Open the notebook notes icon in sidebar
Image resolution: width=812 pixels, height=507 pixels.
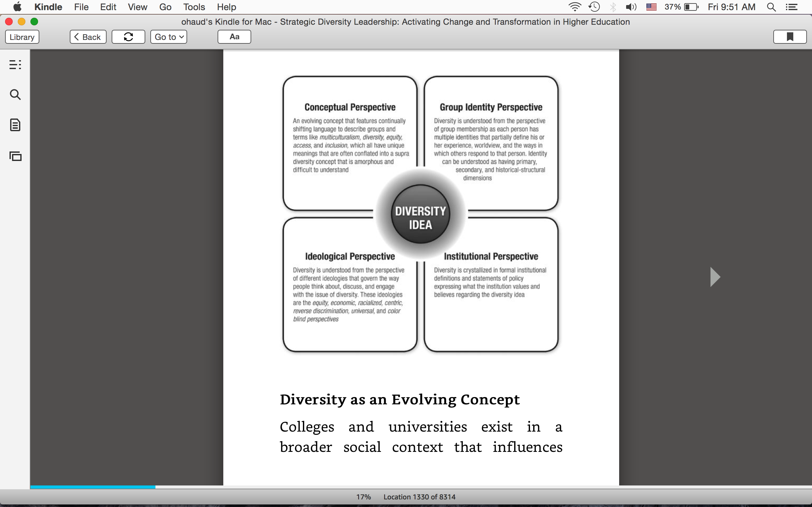(15, 125)
